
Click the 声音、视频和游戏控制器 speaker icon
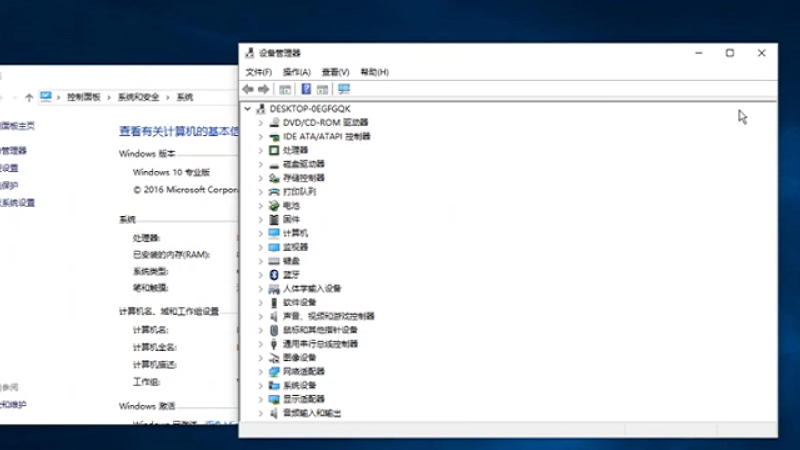pyautogui.click(x=274, y=316)
